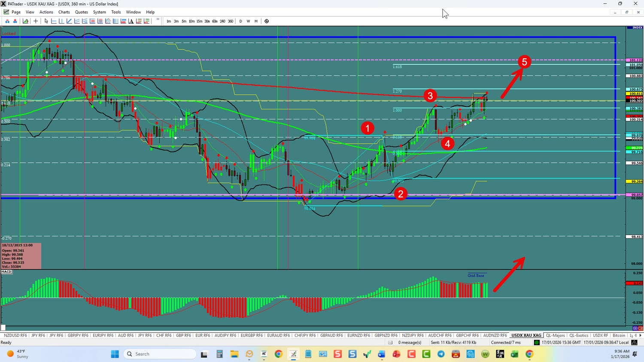Switch to the QL-Majors tab
644x362 pixels.
[555, 335]
